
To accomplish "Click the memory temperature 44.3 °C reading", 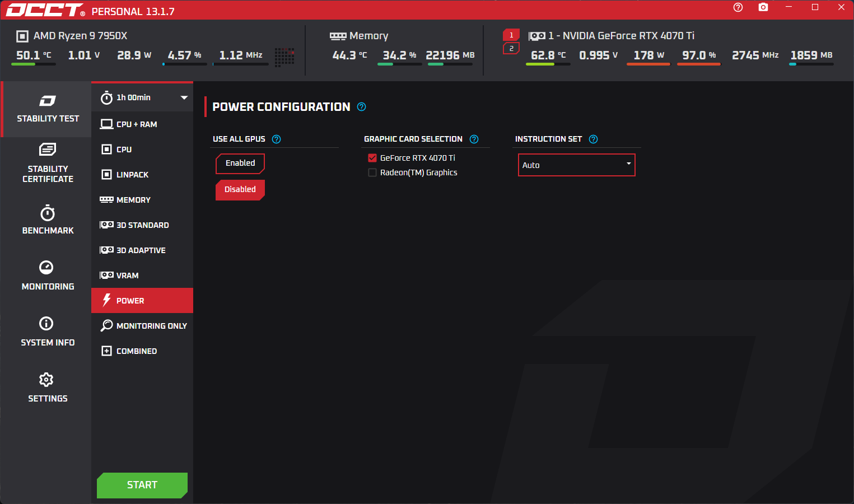I will (x=349, y=55).
